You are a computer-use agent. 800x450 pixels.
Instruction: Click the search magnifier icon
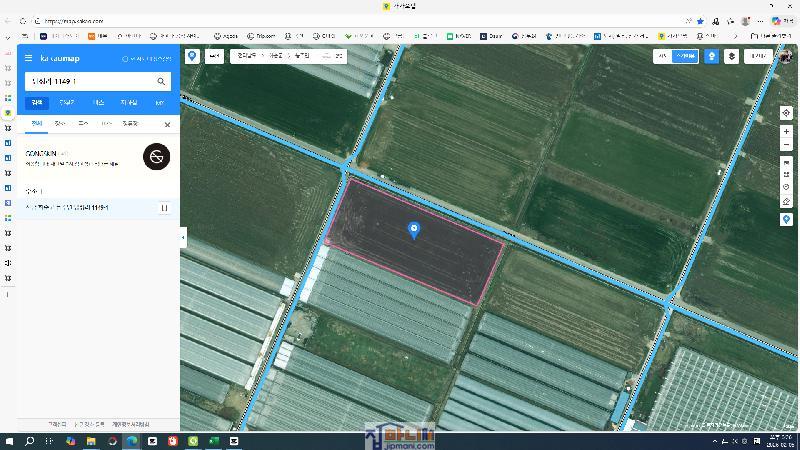click(x=161, y=81)
